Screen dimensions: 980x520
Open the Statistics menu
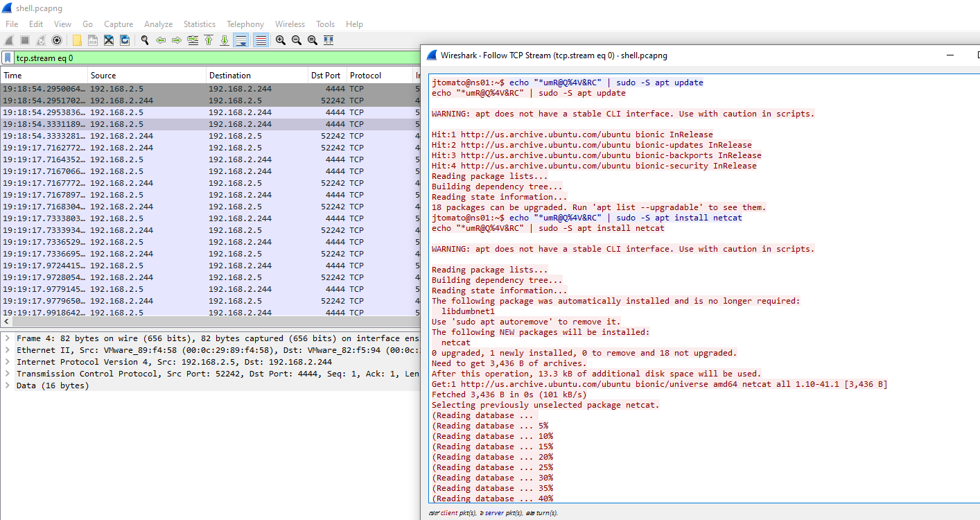point(199,24)
